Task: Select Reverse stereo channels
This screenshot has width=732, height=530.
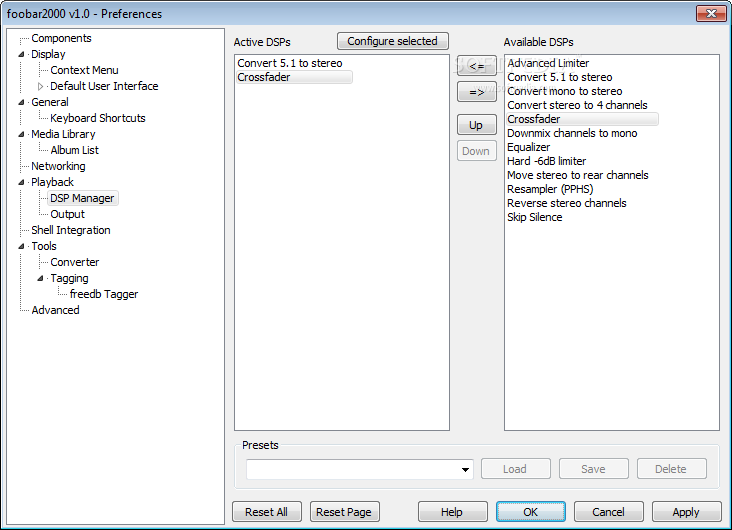Action: click(567, 203)
